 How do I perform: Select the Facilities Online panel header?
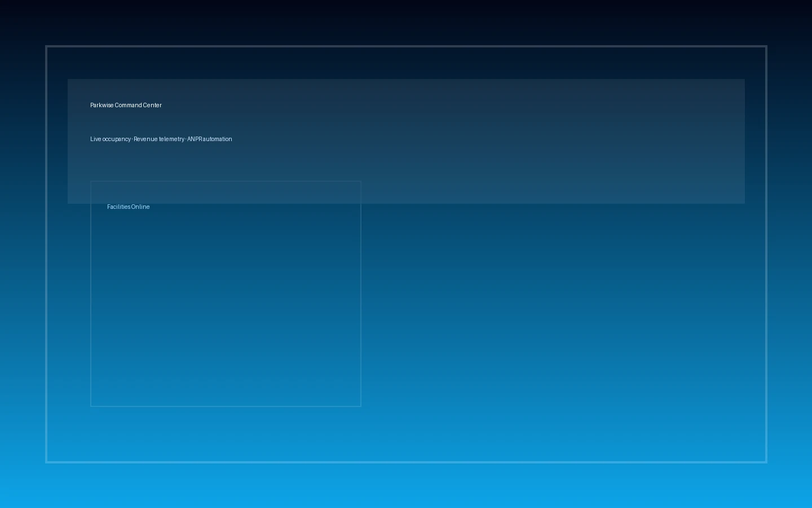pos(128,207)
